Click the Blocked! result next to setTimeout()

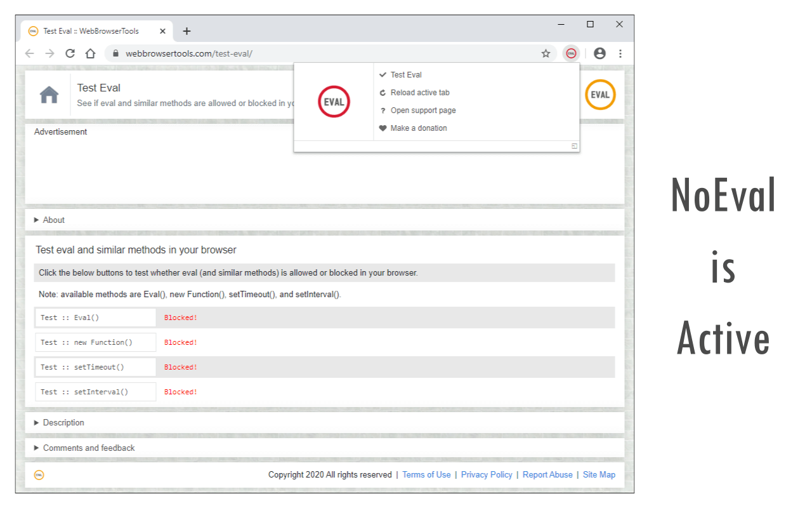click(181, 367)
